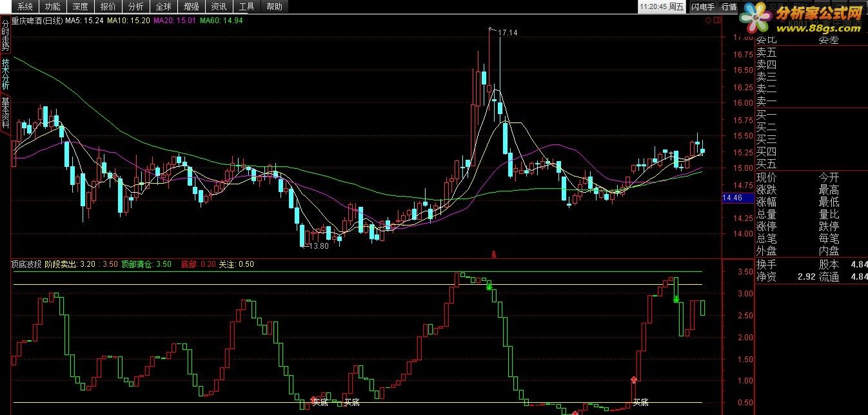The image size is (868, 415).
Task: Click the red up arrow buy marker near 1.00
Action: 634,380
